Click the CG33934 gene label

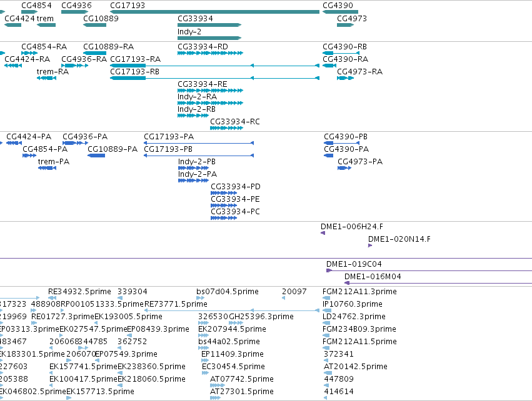click(x=195, y=19)
